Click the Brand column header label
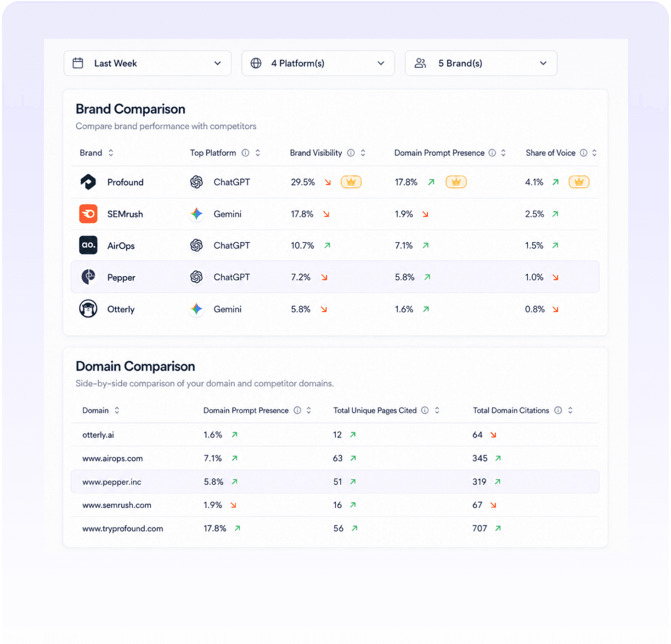Image resolution: width=671 pixels, height=644 pixels. (x=91, y=153)
